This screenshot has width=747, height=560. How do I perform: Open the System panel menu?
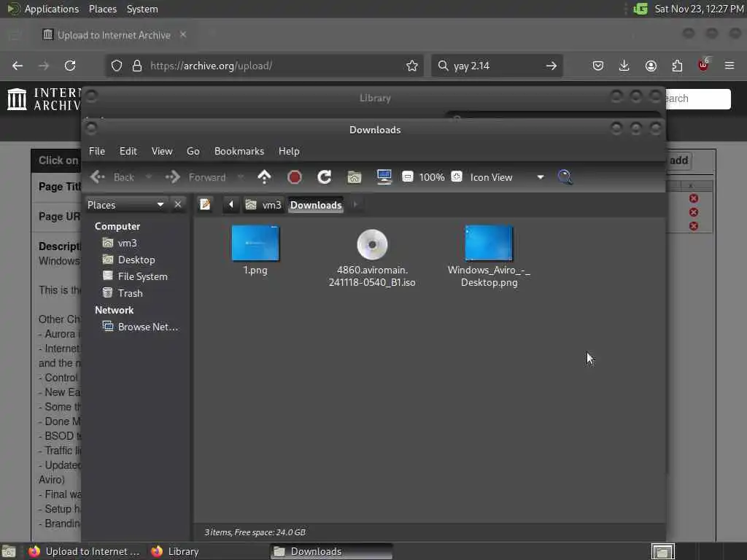click(x=142, y=9)
